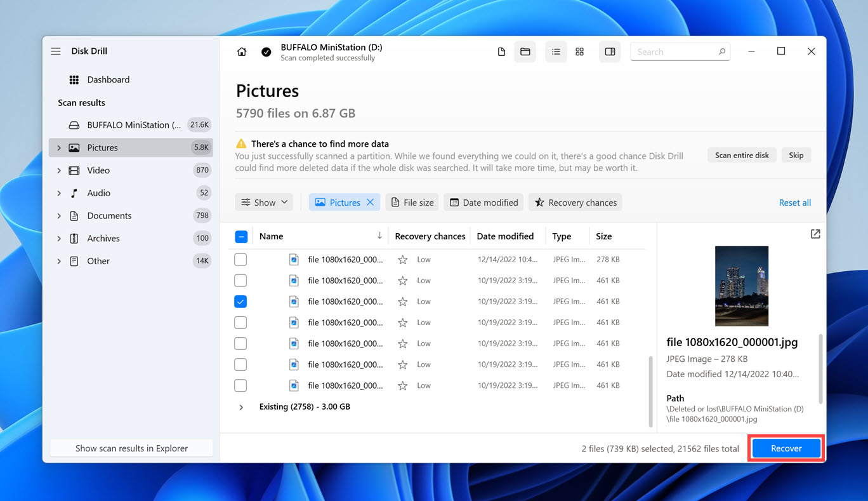Select BUFFALO MiniStation scan result
This screenshot has height=501, width=868.
(x=131, y=125)
